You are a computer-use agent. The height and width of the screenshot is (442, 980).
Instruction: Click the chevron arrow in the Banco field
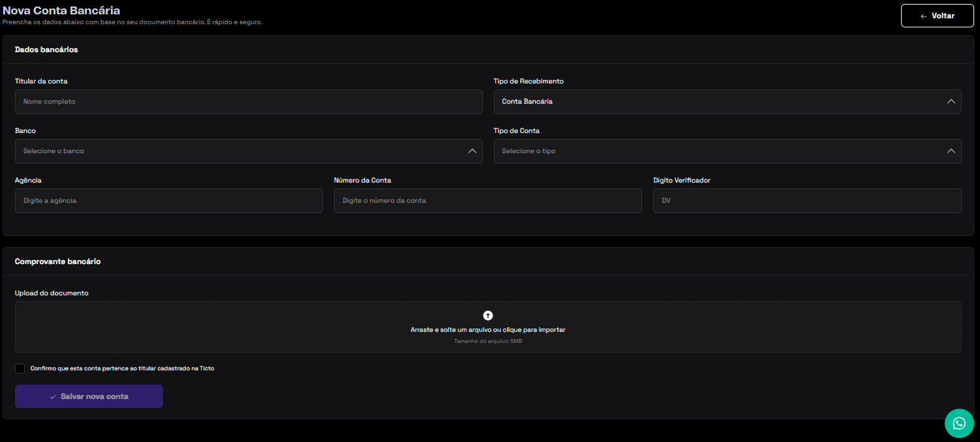(x=472, y=151)
